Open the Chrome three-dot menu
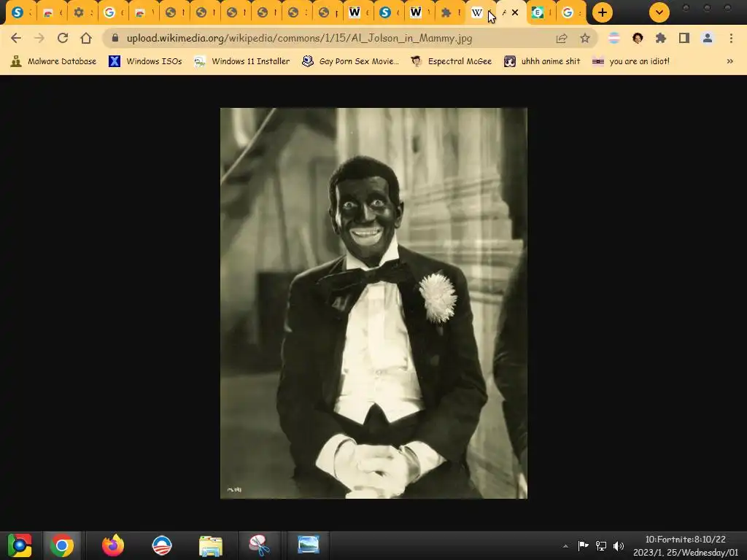This screenshot has height=560, width=747. pyautogui.click(x=731, y=38)
